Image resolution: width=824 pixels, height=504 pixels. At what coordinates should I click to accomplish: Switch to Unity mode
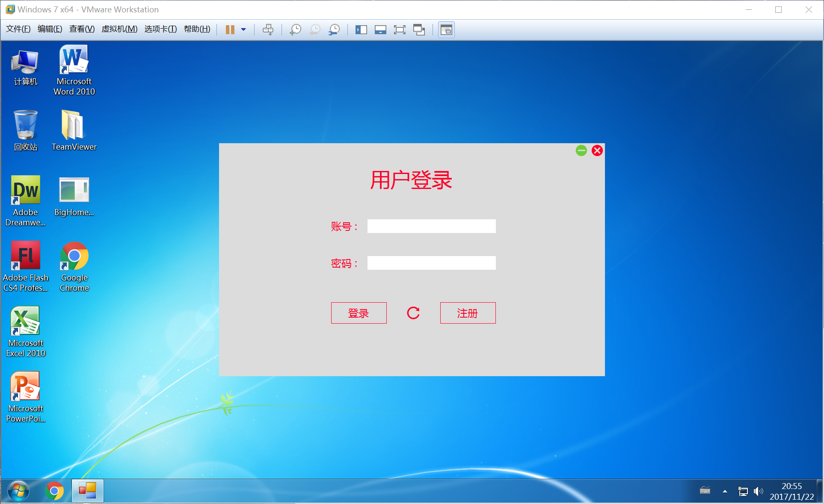pyautogui.click(x=419, y=29)
